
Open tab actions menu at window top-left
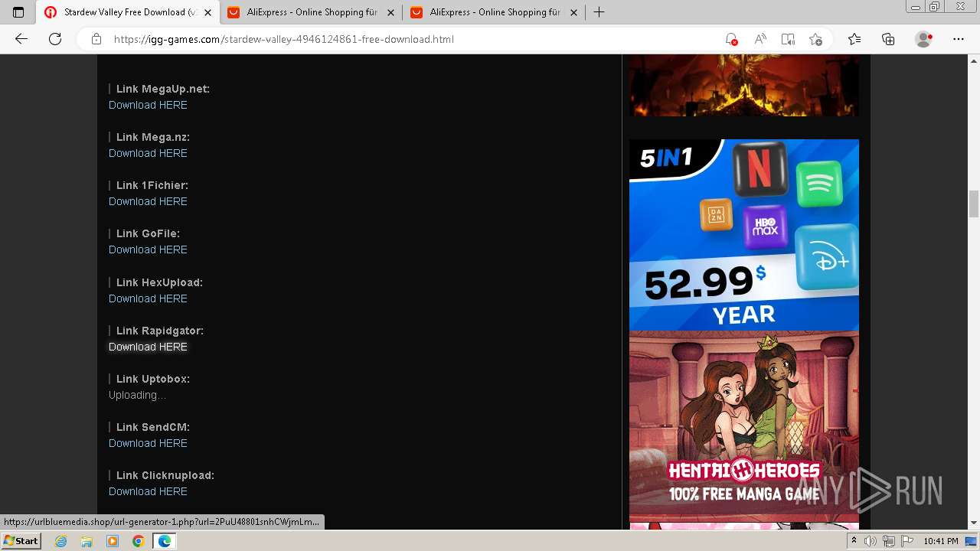18,12
